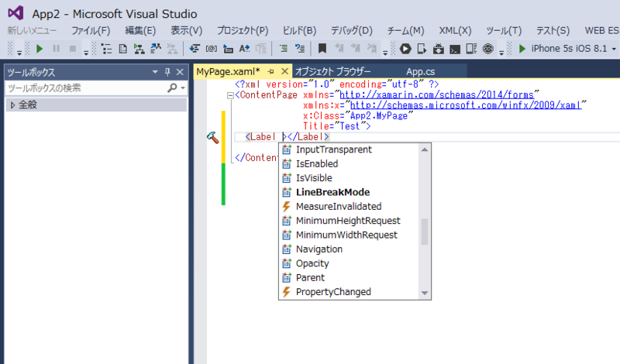The image size is (620, 364).
Task: Close the MyPage.xaml tab
Action: [284, 71]
